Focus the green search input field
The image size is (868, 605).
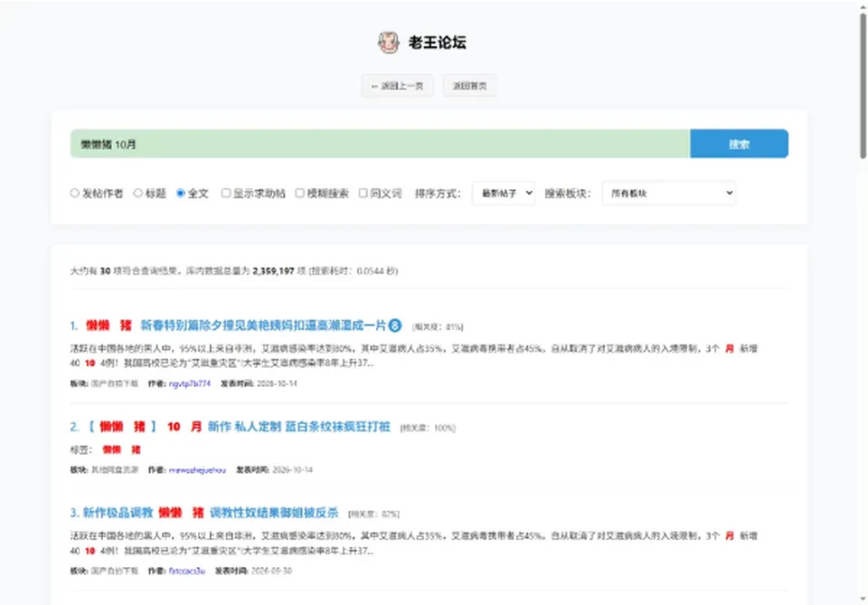[x=381, y=144]
